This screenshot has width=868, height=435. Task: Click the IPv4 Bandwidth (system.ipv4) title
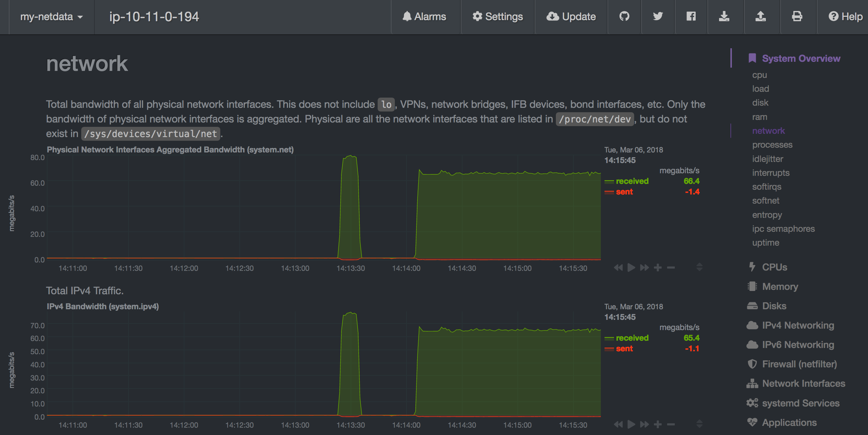pyautogui.click(x=103, y=307)
